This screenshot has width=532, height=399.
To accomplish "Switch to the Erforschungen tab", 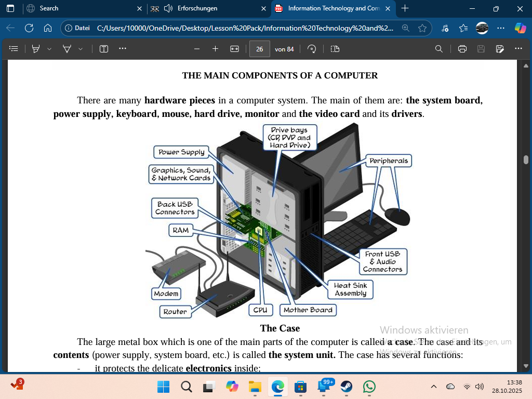I will coord(197,8).
